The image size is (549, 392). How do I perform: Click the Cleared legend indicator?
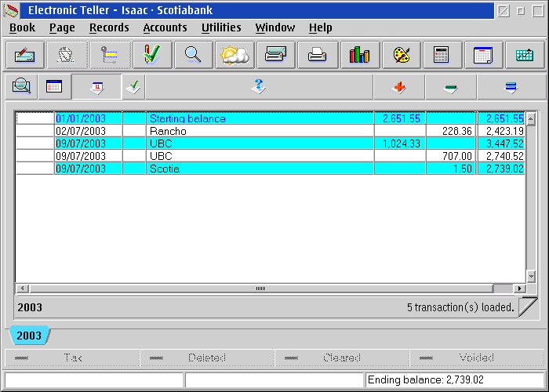pyautogui.click(x=342, y=358)
